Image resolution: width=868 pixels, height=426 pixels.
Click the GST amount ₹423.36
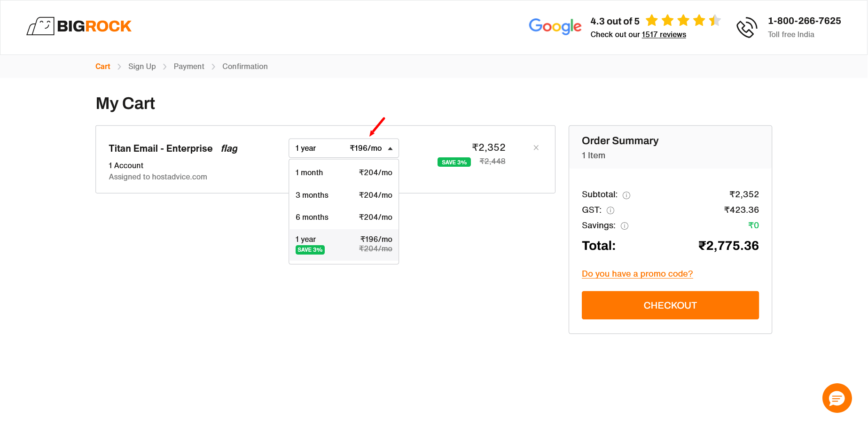click(x=741, y=210)
